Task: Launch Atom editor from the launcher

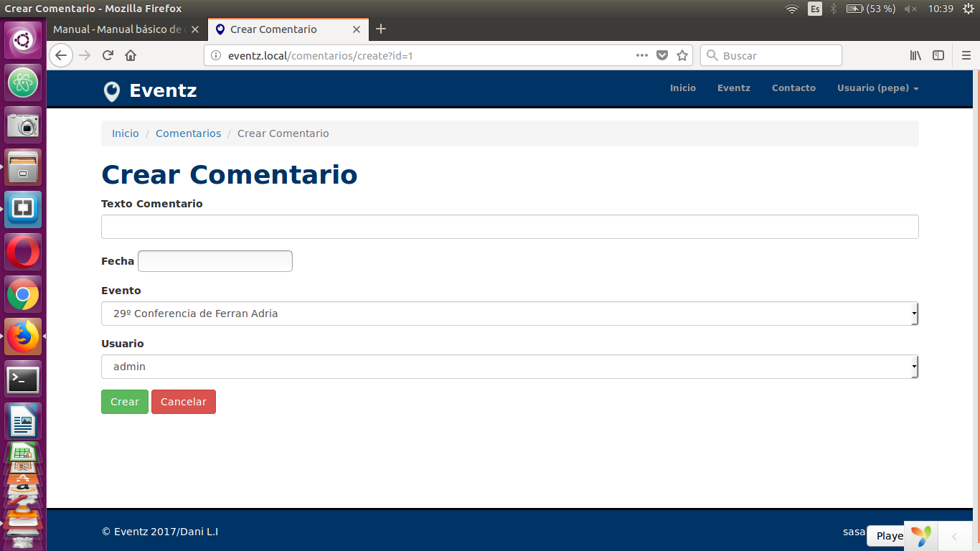Action: [x=24, y=83]
